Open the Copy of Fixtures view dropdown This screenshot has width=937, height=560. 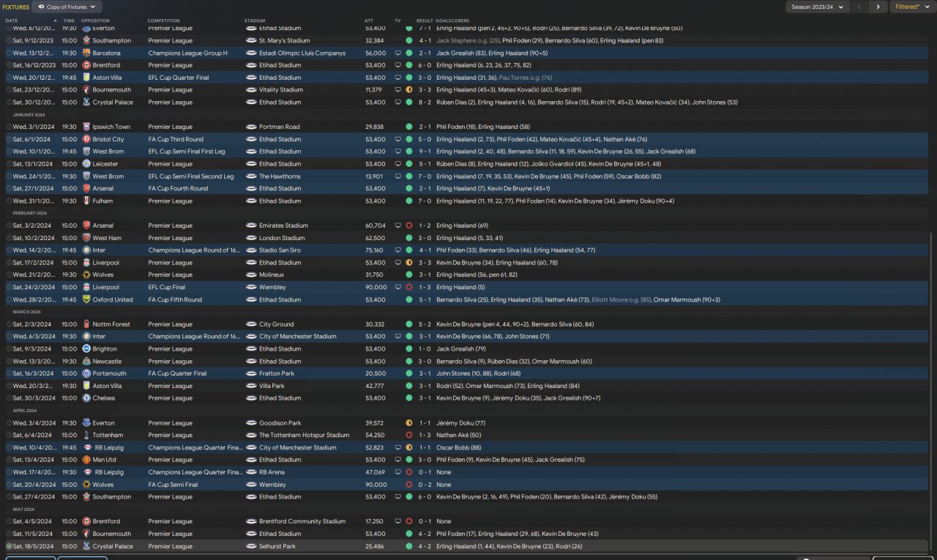point(66,7)
